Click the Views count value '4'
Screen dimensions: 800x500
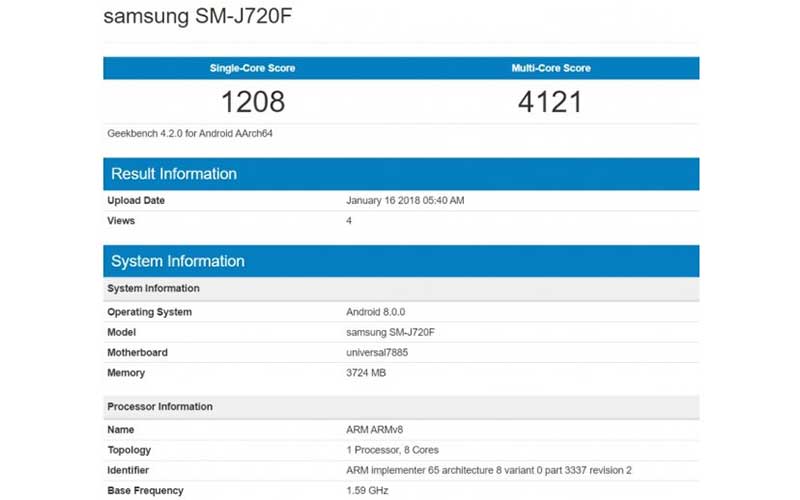click(x=349, y=221)
